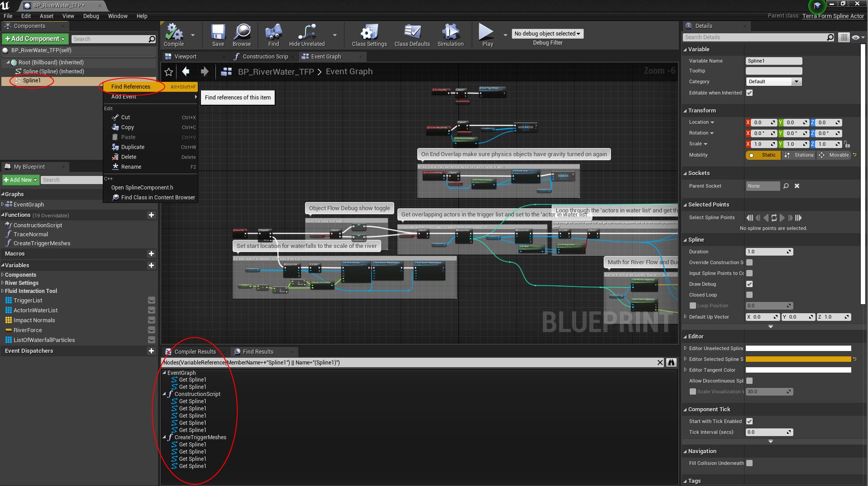Image resolution: width=868 pixels, height=486 pixels.
Task: Set mobility to Movable
Action: pyautogui.click(x=834, y=155)
